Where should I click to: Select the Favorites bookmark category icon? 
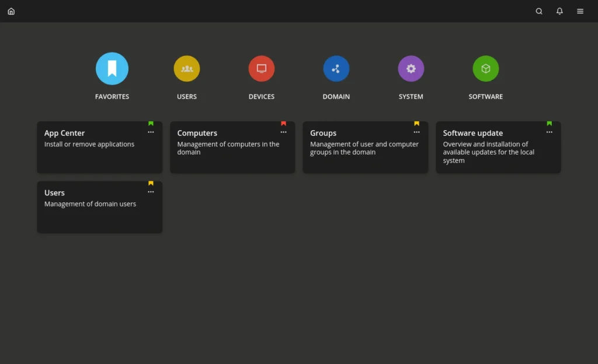(x=112, y=69)
